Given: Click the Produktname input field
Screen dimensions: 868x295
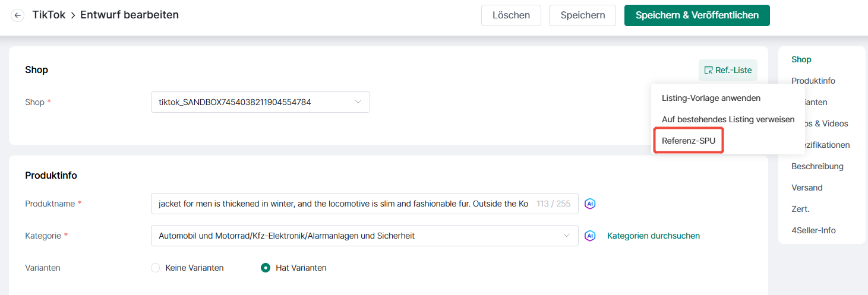Looking at the screenshot, I should (364, 204).
